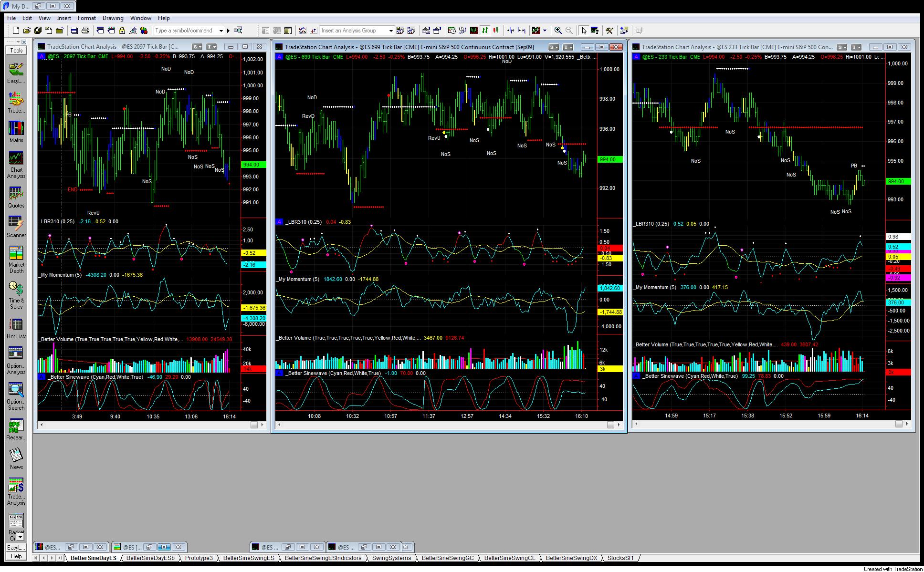The height and width of the screenshot is (572, 924).
Task: Open Chart Analysis from the side panel
Action: (16, 165)
